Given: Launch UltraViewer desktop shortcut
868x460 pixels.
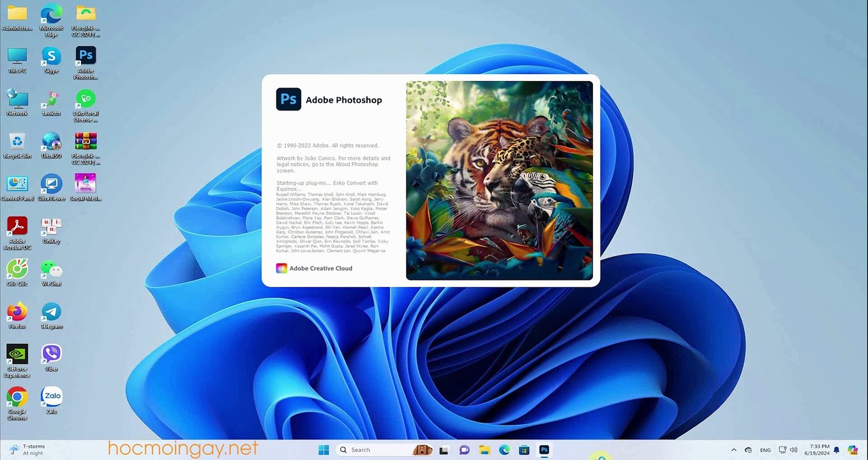Looking at the screenshot, I should pos(52,188).
